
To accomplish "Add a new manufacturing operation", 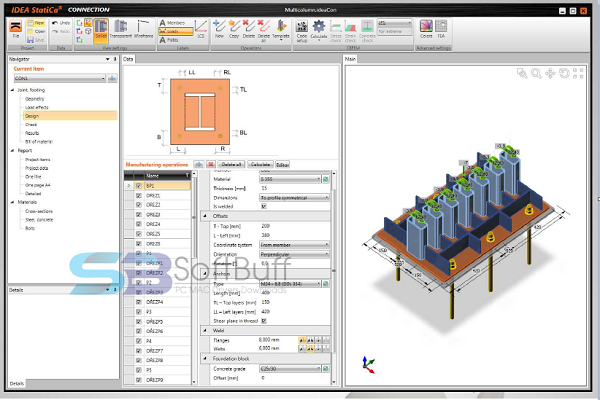I will click(x=199, y=165).
